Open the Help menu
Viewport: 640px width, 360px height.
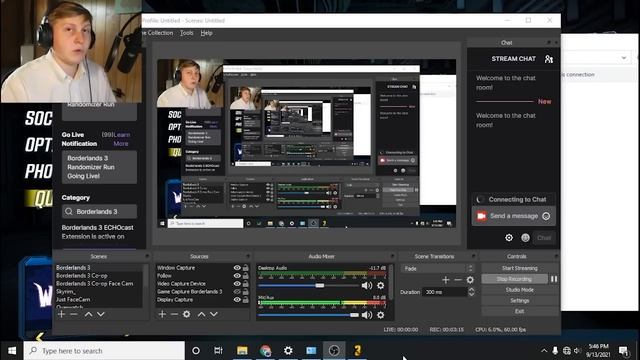click(207, 33)
